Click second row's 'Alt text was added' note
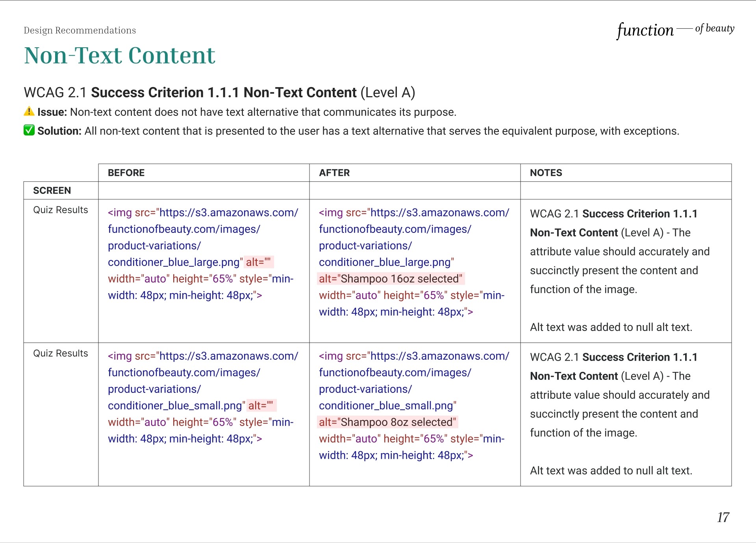The image size is (756, 543). [611, 470]
